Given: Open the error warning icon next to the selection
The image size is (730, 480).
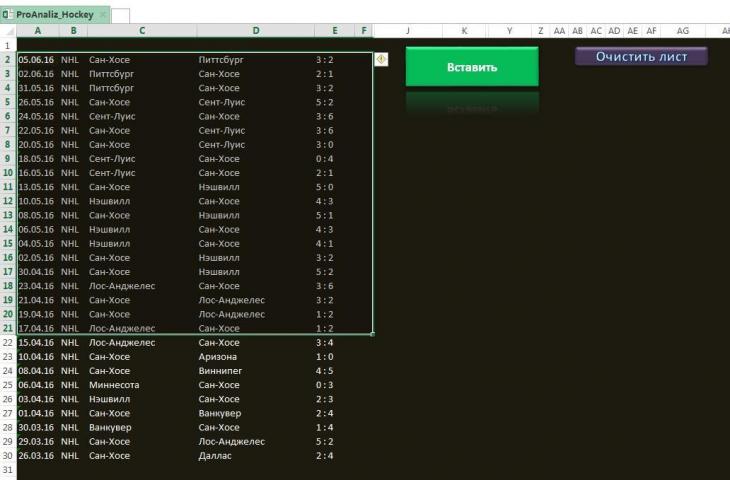Looking at the screenshot, I should click(x=381, y=60).
